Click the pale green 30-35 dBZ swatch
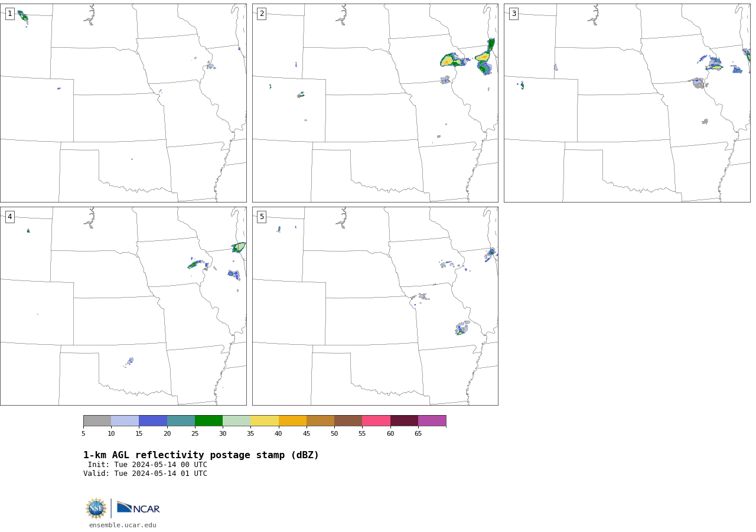This screenshot has height=532, width=756. click(x=236, y=420)
